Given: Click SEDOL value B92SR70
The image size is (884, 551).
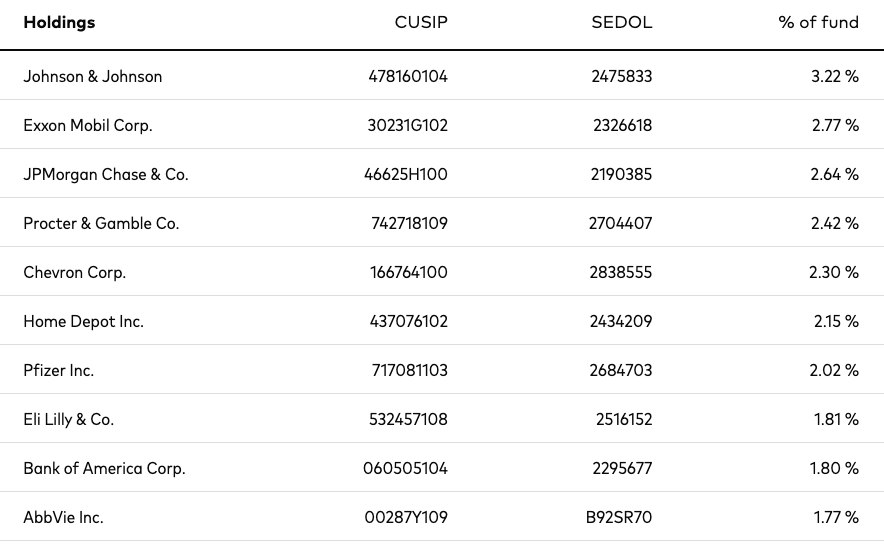Looking at the screenshot, I should 618,518.
